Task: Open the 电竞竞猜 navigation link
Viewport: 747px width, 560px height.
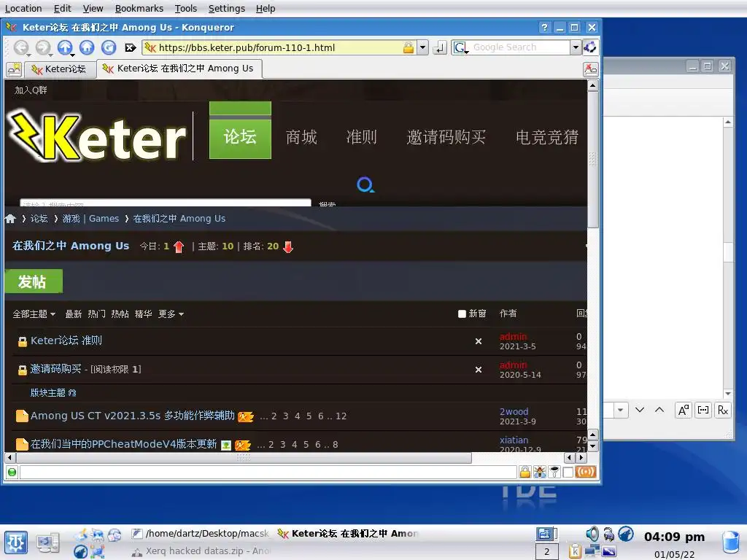Action: (547, 137)
